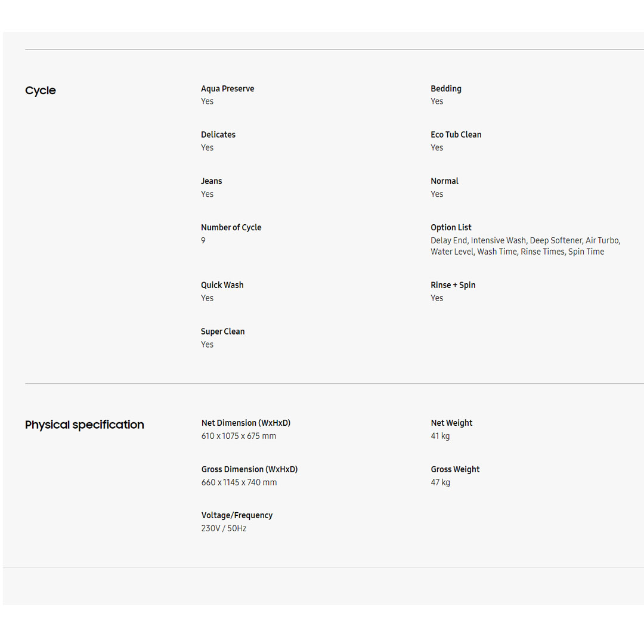Click the Normal cycle label
This screenshot has height=644, width=644.
[x=444, y=181]
